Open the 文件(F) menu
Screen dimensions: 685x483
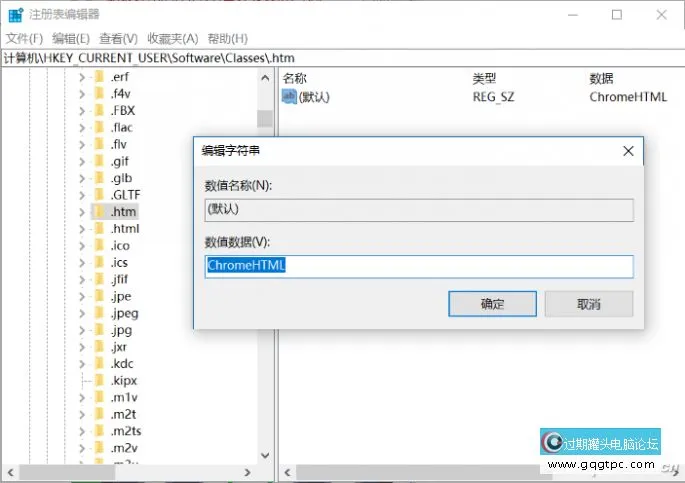[24, 38]
